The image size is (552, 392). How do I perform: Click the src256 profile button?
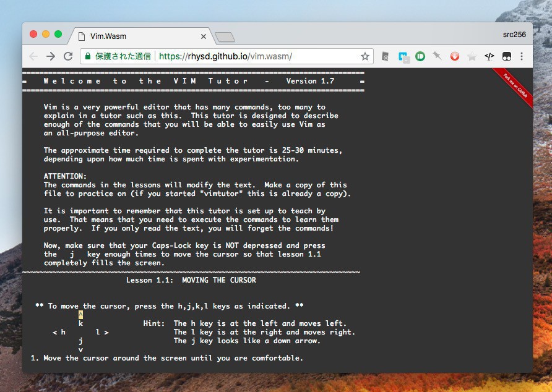(x=514, y=35)
